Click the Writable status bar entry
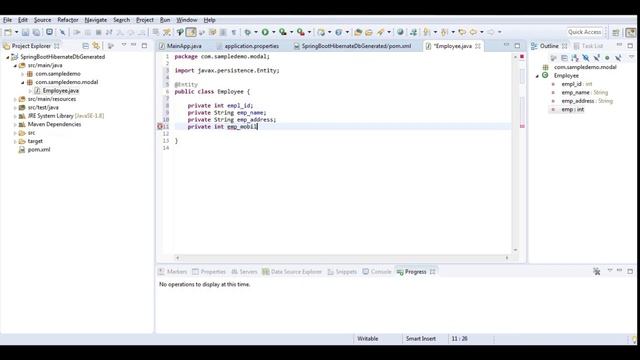This screenshot has height=360, width=640. click(367, 339)
